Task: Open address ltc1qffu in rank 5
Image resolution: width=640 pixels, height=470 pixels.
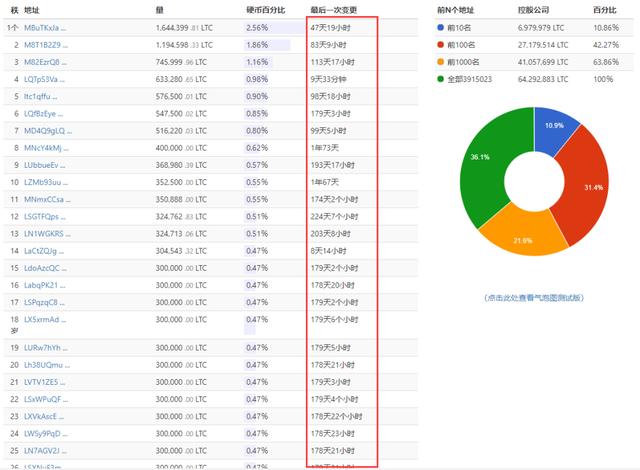Action: 43,96
